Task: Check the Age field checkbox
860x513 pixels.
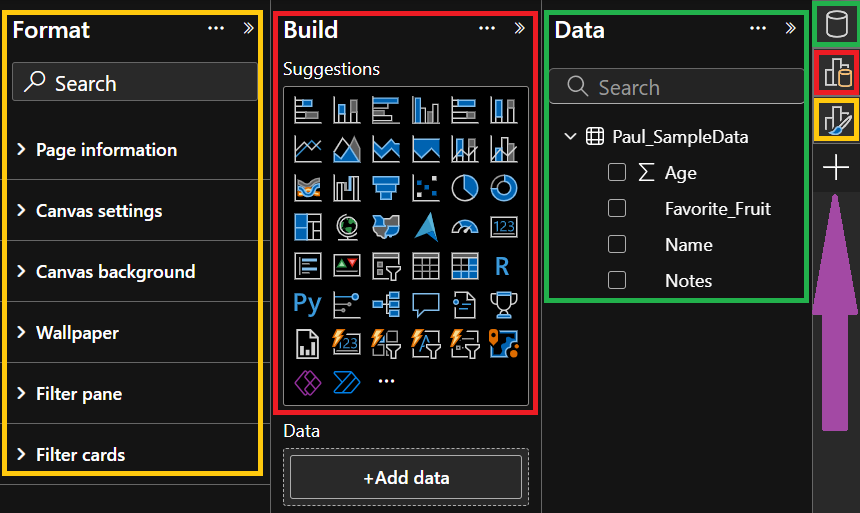Action: (x=617, y=173)
